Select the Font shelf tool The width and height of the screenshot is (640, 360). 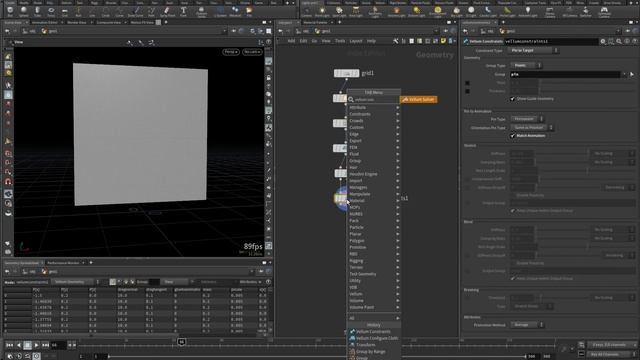[x=183, y=11]
